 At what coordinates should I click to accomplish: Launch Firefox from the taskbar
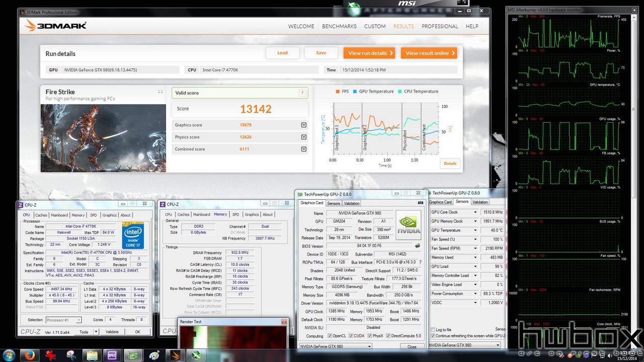(x=30, y=355)
